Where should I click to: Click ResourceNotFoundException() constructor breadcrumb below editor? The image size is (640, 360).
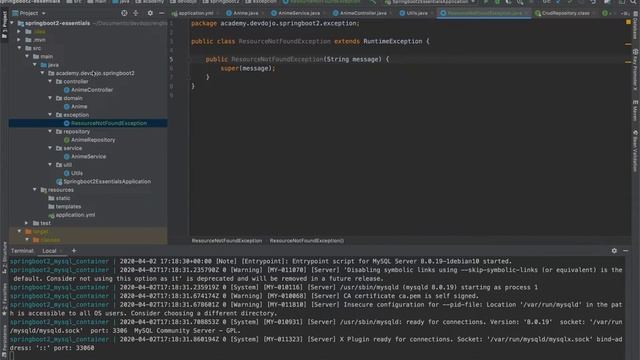pyautogui.click(x=307, y=241)
